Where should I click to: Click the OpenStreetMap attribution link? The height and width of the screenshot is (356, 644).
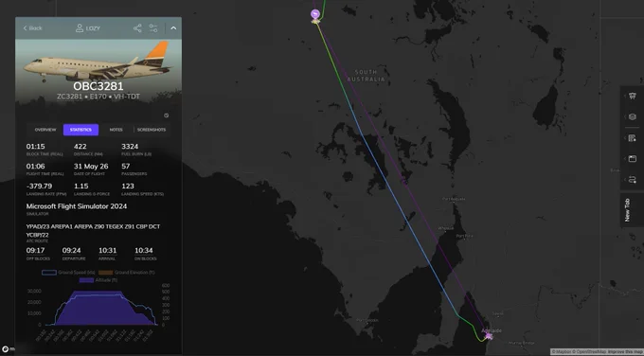[x=588, y=352]
